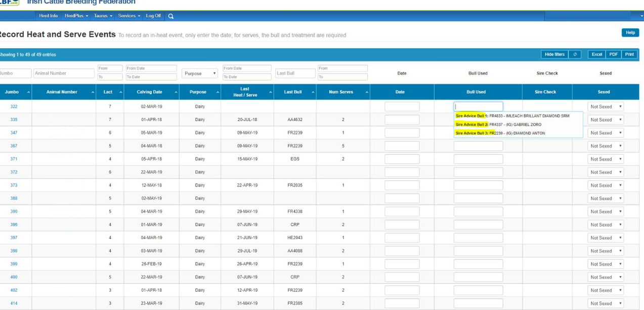Image resolution: width=644 pixels, height=310 pixels.
Task: Select Sire Advice Bull 2 Gabriel Zoro
Action: point(498,125)
